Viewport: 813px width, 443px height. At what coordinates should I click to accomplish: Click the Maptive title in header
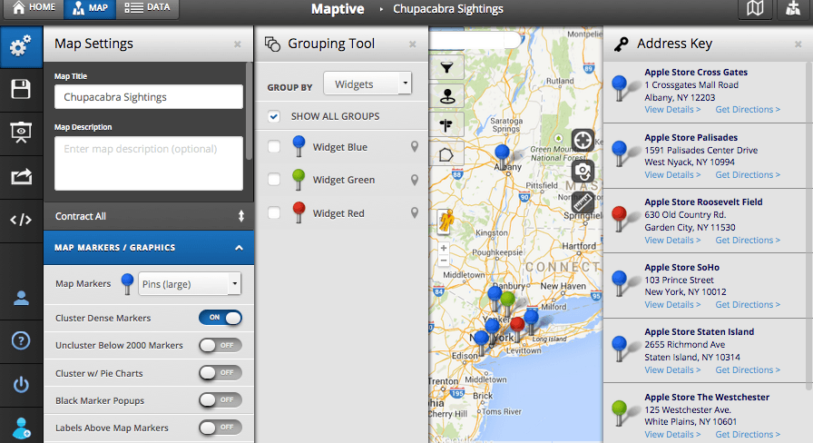click(338, 9)
